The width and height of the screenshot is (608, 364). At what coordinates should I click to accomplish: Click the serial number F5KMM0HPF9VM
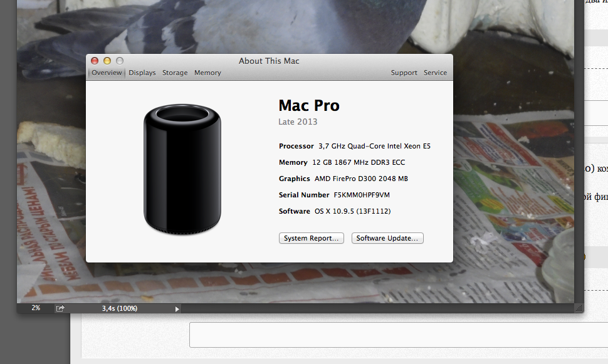click(362, 195)
